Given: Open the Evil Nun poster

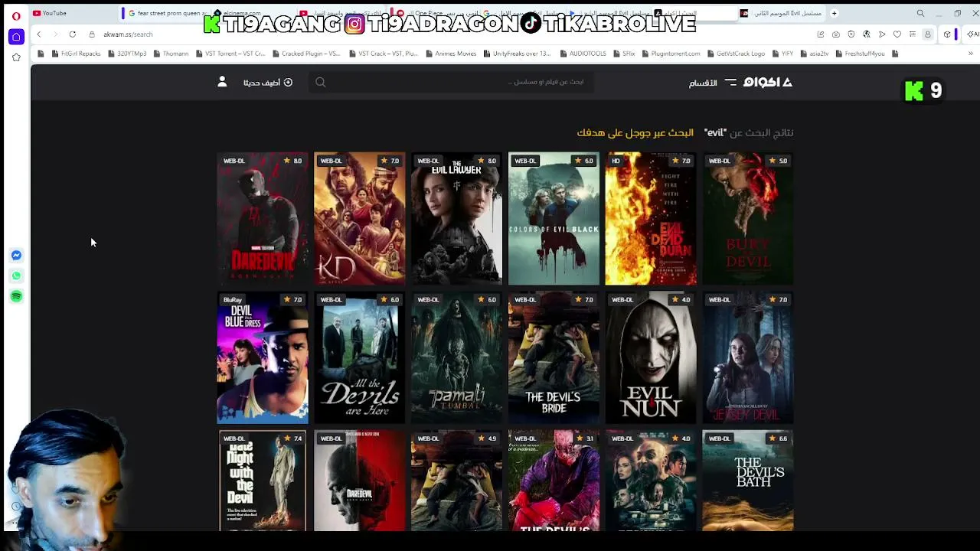Looking at the screenshot, I should [651, 357].
